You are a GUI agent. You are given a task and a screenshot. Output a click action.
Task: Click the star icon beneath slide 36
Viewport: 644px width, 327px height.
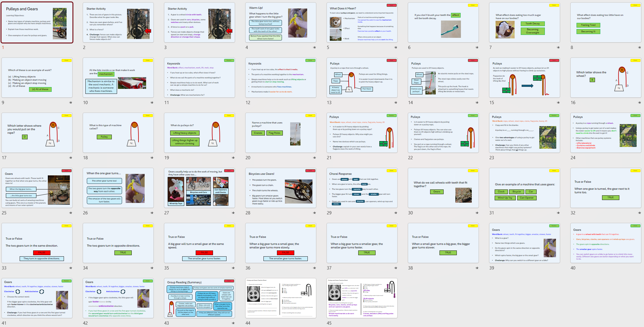314,268
